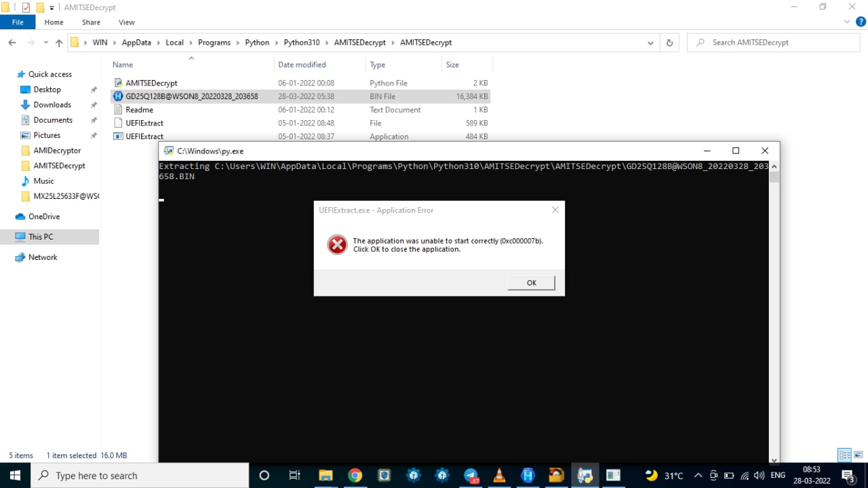
Task: Open the blue H app on taskbar
Action: (528, 475)
